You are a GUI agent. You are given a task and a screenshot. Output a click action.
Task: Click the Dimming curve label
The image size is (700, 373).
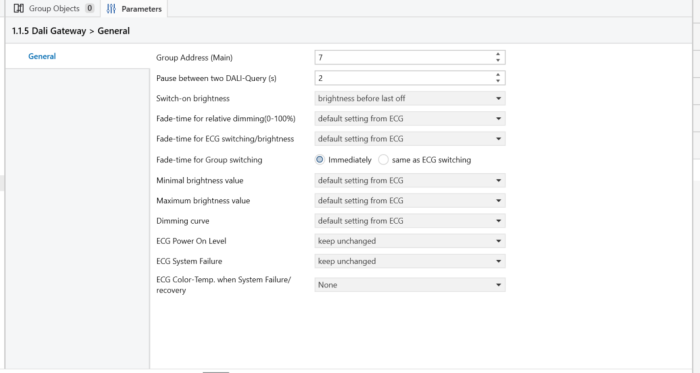(183, 221)
